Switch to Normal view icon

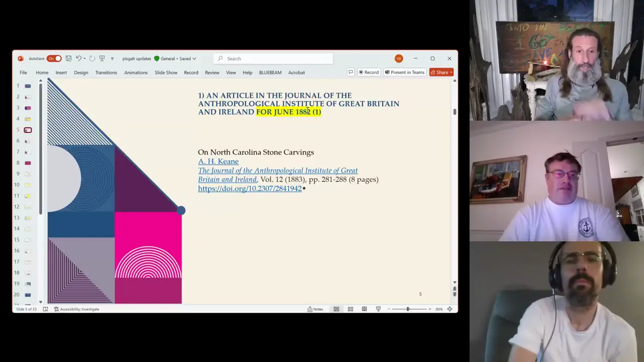pyautogui.click(x=337, y=309)
